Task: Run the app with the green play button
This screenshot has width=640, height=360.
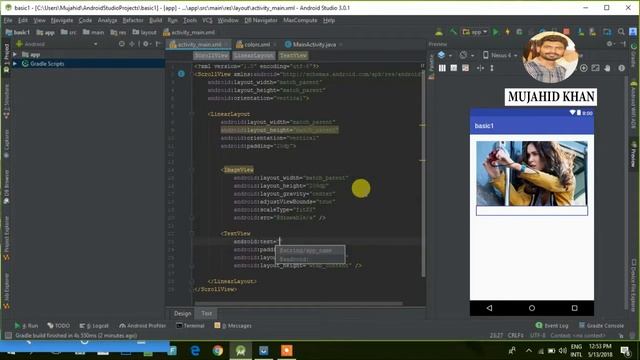Action: tap(496, 32)
